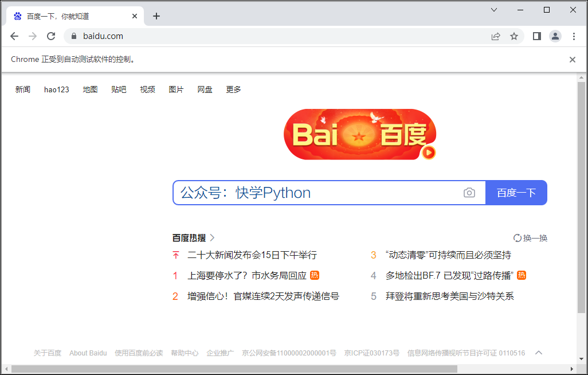Image resolution: width=588 pixels, height=375 pixels.
Task: Open hot item “动态清零”可持续而且必须坚持
Action: (448, 255)
